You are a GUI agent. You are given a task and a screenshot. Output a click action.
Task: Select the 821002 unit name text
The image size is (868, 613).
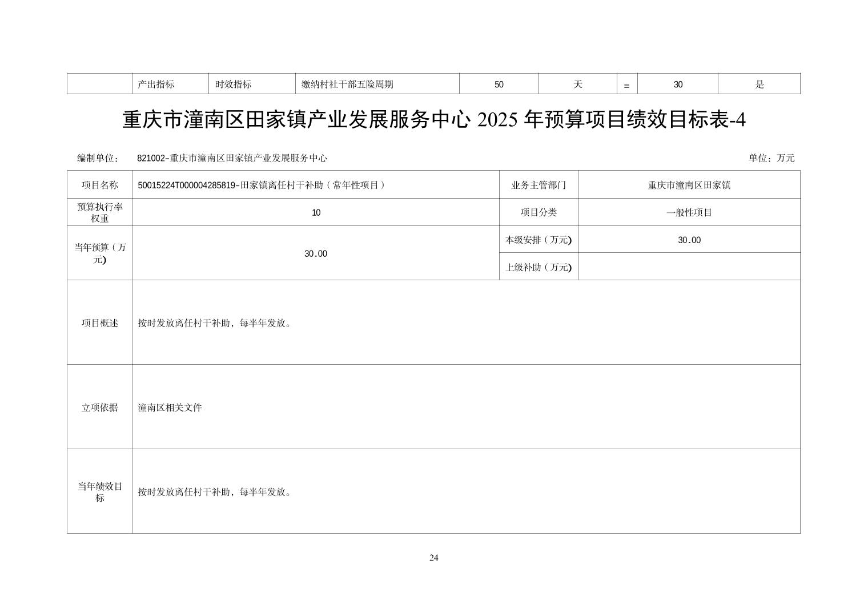[x=232, y=158]
